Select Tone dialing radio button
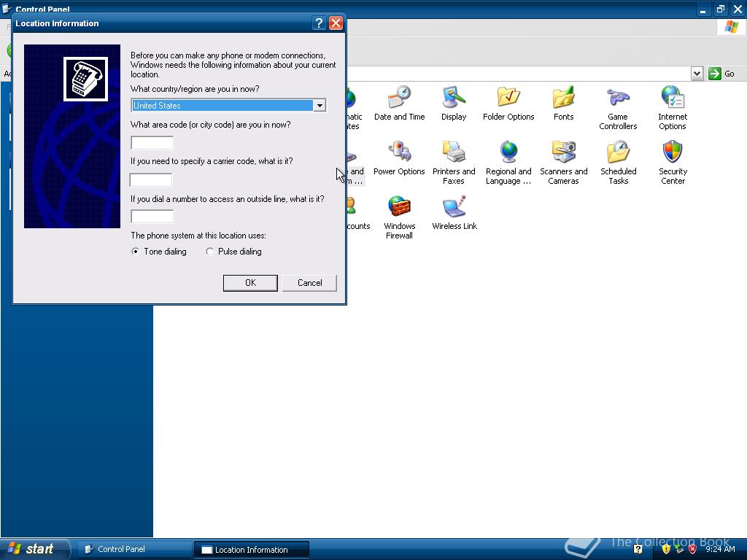Image resolution: width=747 pixels, height=560 pixels. (x=136, y=252)
